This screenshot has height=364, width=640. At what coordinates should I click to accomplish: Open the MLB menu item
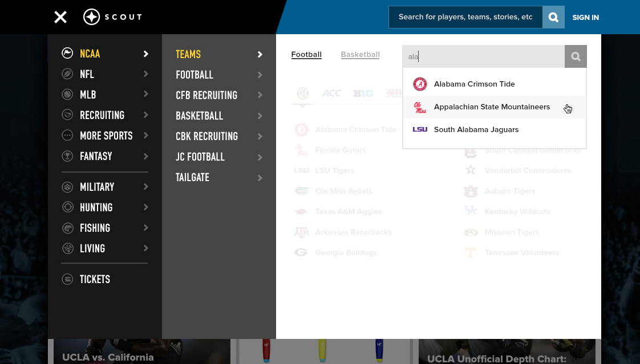[x=88, y=95]
